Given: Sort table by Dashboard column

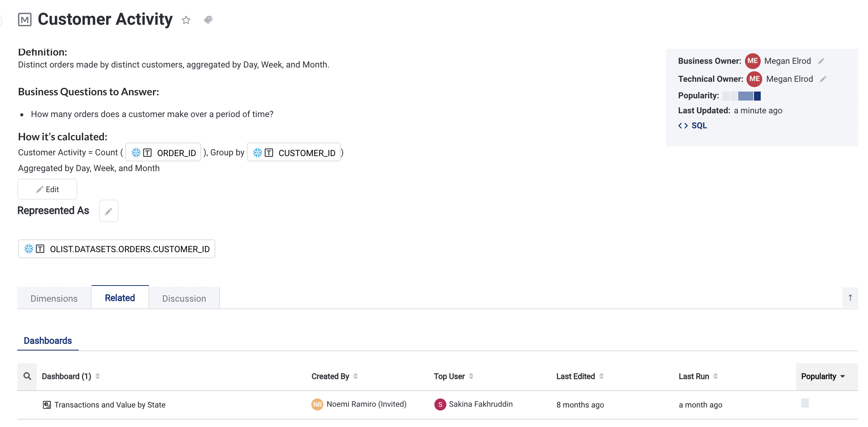Looking at the screenshot, I should [x=98, y=376].
